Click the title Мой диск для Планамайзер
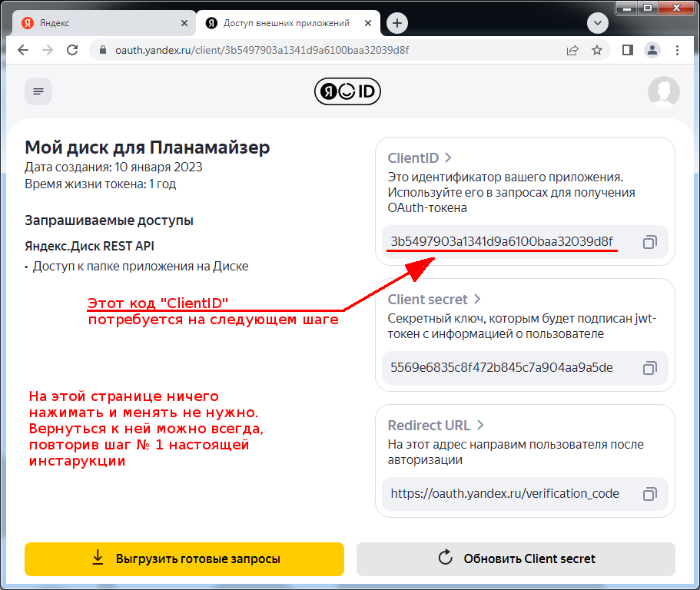 click(148, 147)
